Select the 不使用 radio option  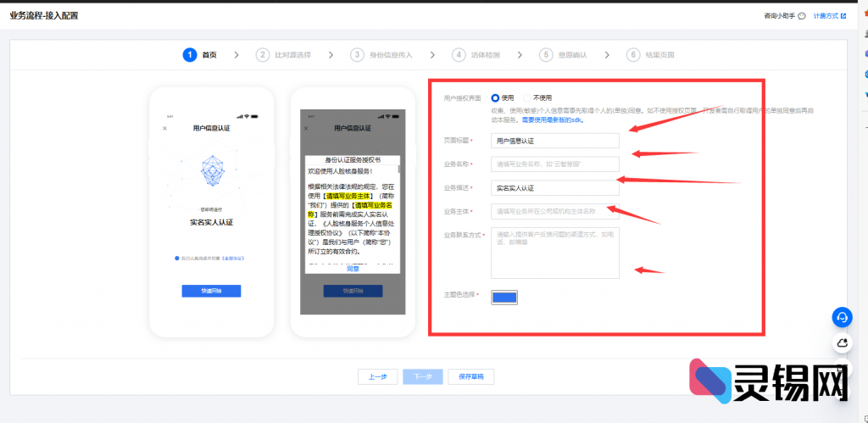click(x=527, y=98)
